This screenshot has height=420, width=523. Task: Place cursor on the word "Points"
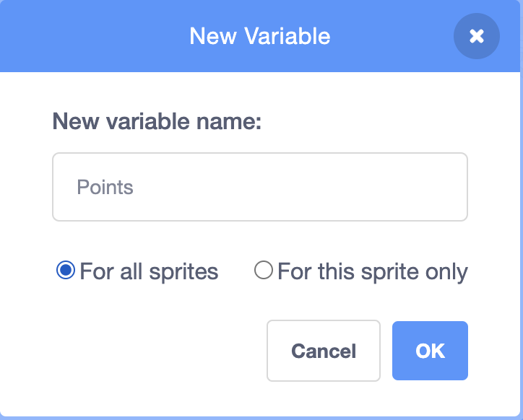tap(105, 188)
